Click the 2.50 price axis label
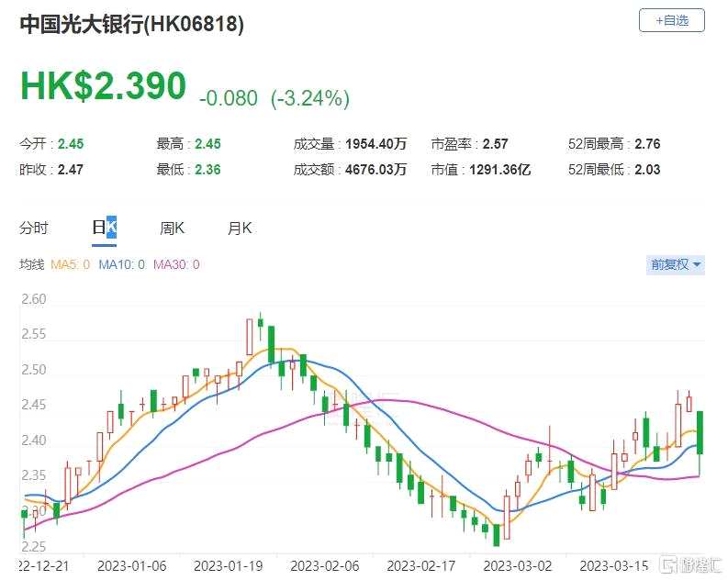The image size is (728, 580). [x=34, y=370]
